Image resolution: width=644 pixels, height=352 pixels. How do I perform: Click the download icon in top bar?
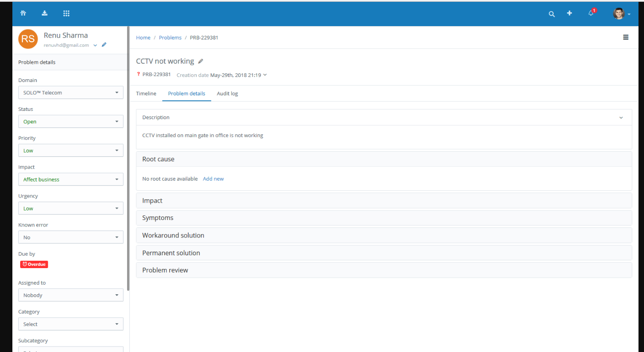tap(44, 13)
